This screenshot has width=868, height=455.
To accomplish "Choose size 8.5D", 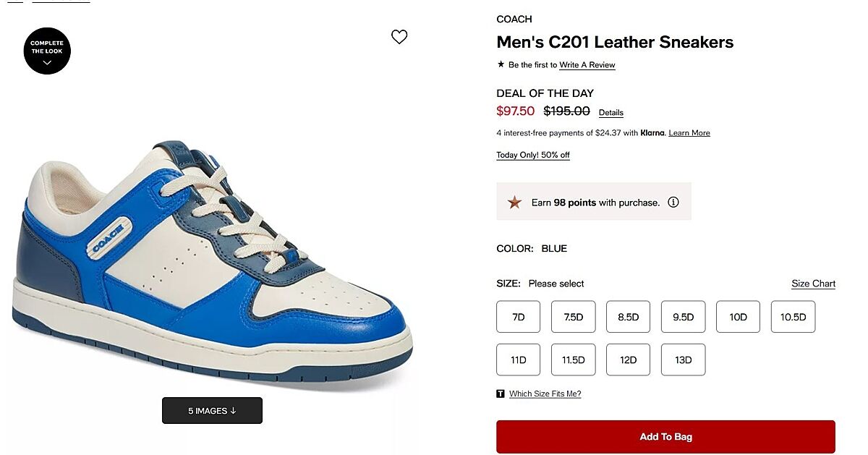I will pyautogui.click(x=628, y=317).
